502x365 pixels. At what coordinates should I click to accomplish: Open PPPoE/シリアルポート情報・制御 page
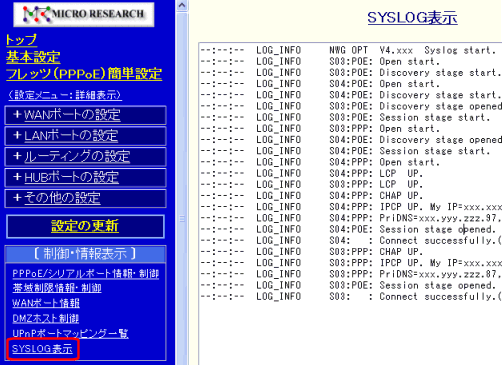pos(86,274)
